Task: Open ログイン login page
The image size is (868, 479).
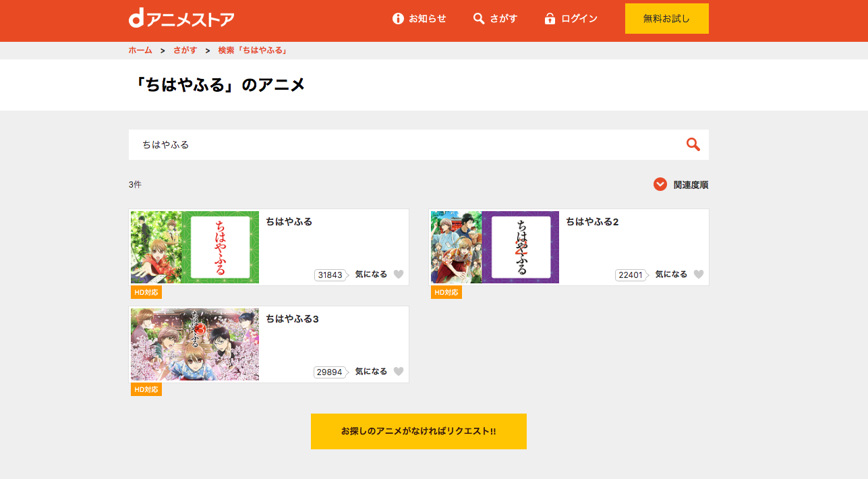Action: [571, 18]
